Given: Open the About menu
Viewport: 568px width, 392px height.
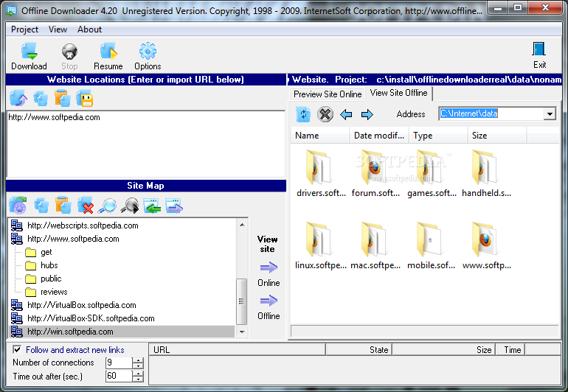Looking at the screenshot, I should (x=89, y=29).
